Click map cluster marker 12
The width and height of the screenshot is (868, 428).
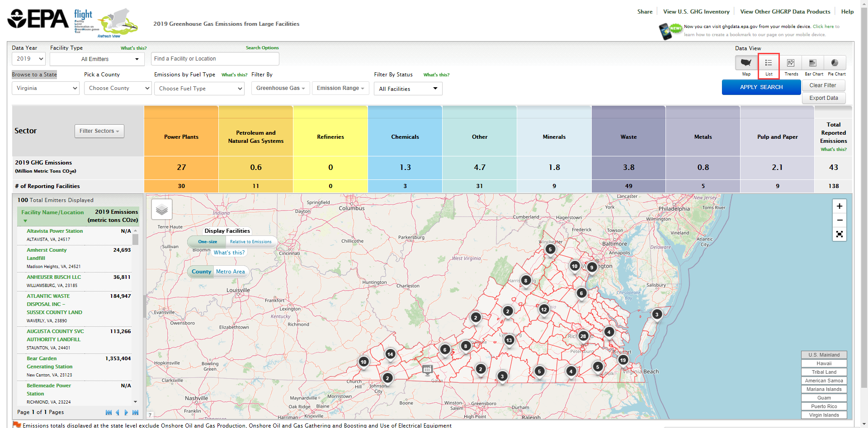tap(544, 309)
